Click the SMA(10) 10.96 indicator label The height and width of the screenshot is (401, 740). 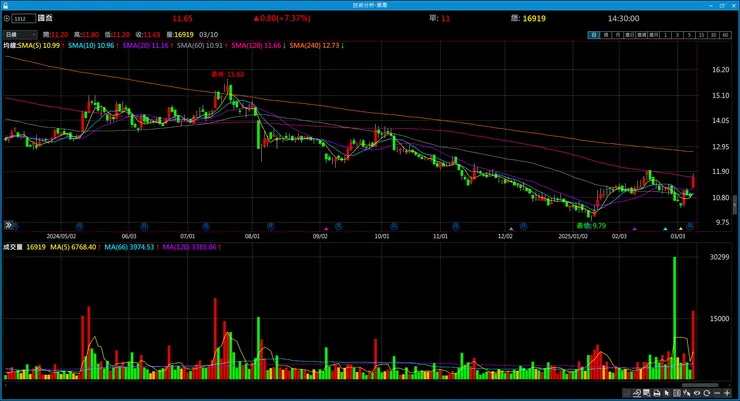(x=93, y=45)
